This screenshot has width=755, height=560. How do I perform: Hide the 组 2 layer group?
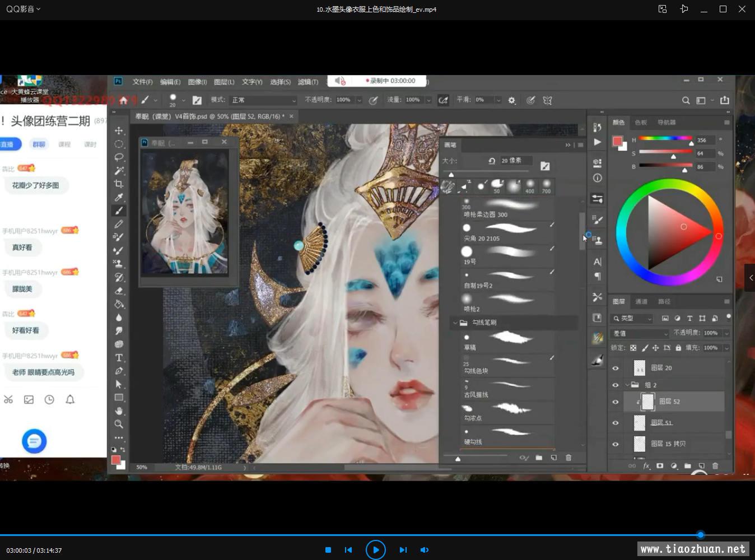point(616,385)
